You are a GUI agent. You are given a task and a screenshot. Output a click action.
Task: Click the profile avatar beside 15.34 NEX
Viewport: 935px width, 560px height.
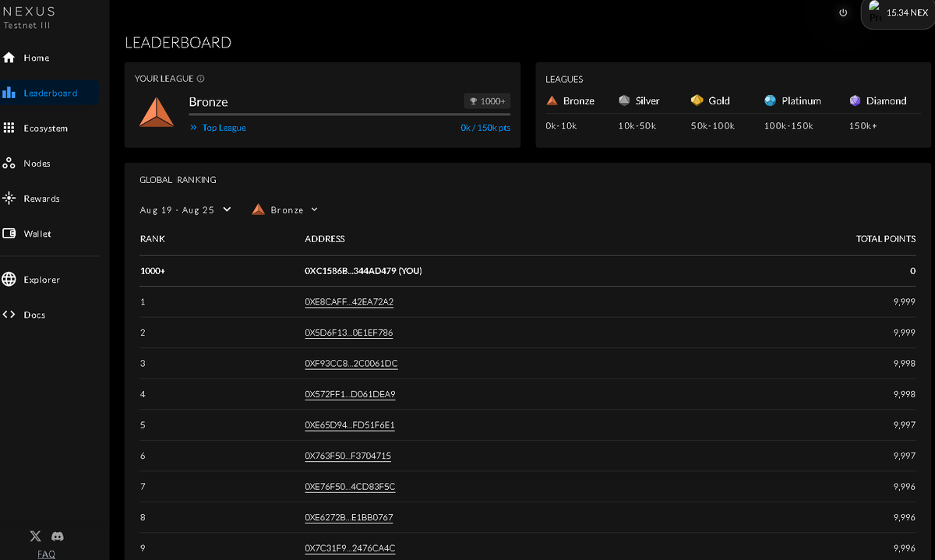pyautogui.click(x=874, y=12)
